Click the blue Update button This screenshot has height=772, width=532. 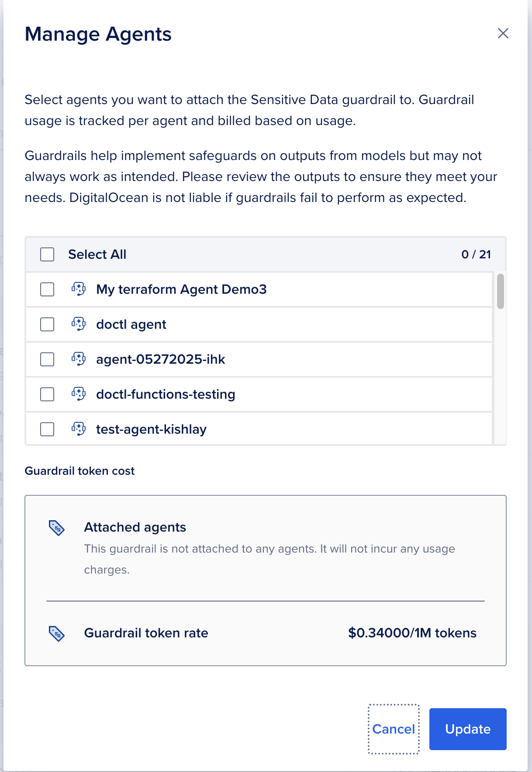(x=467, y=729)
